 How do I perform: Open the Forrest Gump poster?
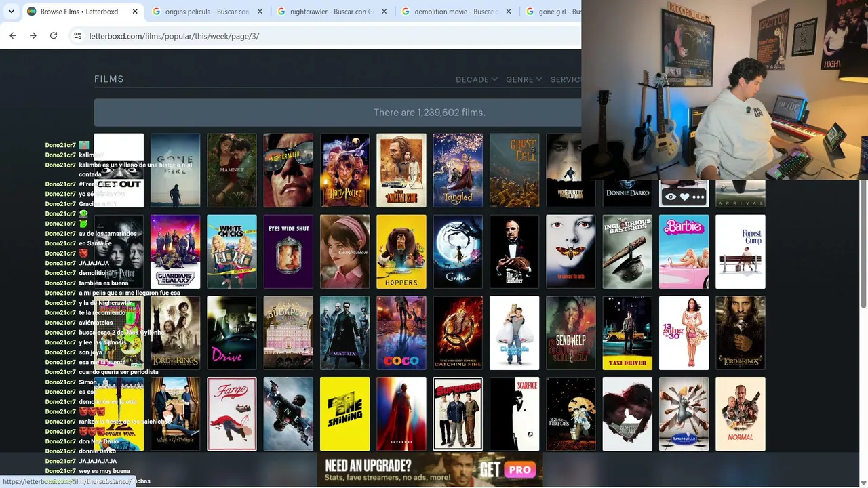(x=741, y=251)
